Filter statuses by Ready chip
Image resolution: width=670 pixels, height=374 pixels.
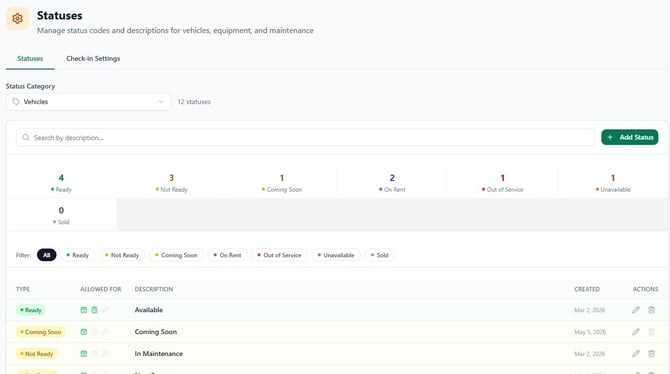click(x=77, y=255)
